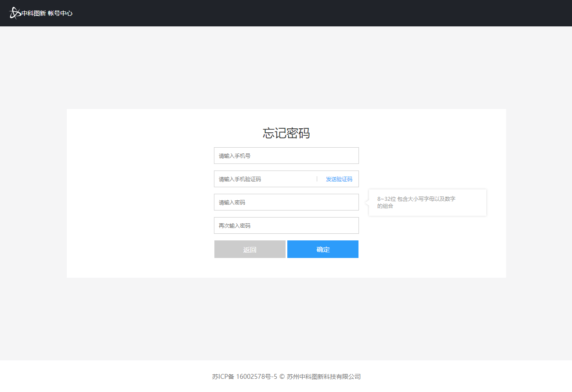Click the © copyright symbol in the footer
This screenshot has height=392, width=572.
point(282,377)
